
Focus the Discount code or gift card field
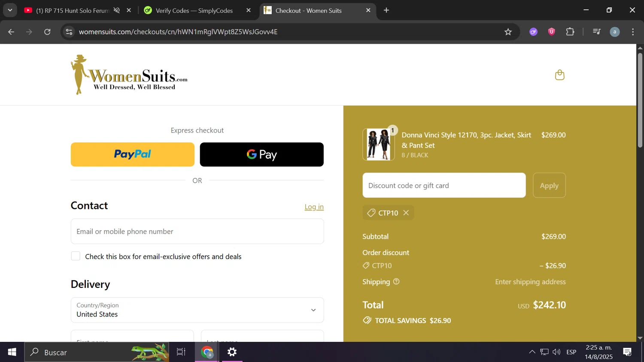click(x=444, y=185)
